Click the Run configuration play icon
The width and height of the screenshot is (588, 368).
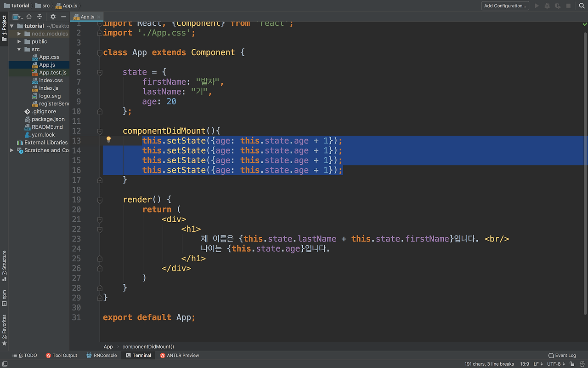[x=537, y=6]
